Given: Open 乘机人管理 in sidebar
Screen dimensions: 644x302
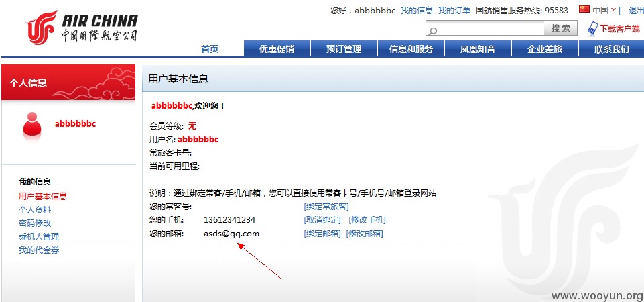Looking at the screenshot, I should coord(39,237).
